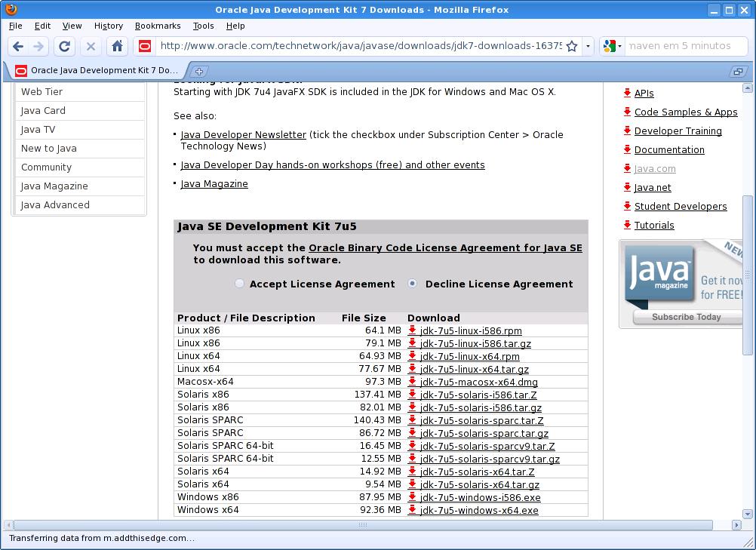Click download icon for jdk-7u5-linux-i586.rpm
756x550 pixels.
[412, 330]
